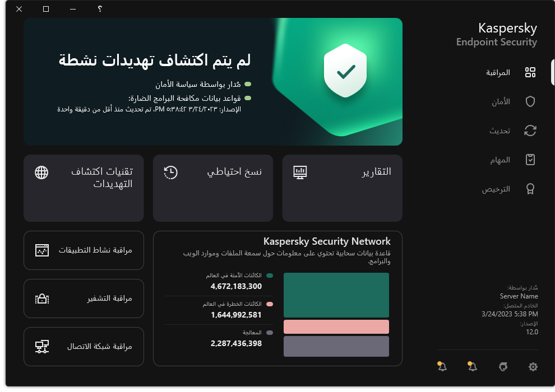Switch to the تحديث (Update) section
The image size is (555, 392).
coord(529,130)
